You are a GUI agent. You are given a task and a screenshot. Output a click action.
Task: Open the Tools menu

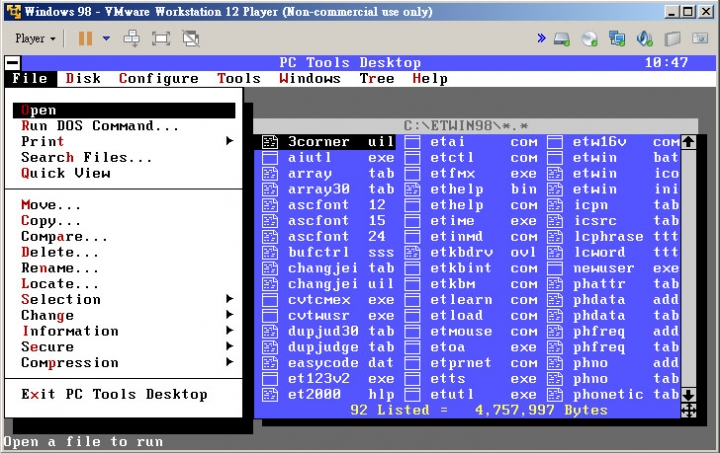239,78
